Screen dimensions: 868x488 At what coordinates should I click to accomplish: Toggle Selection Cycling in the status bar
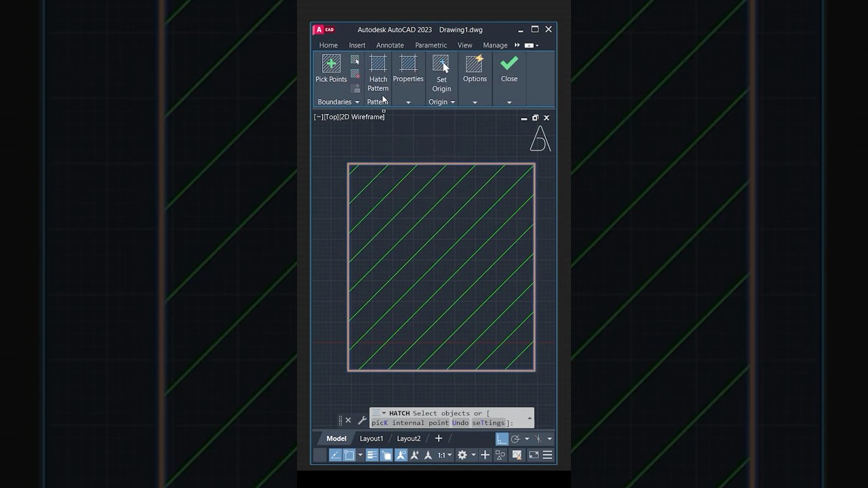(387, 455)
